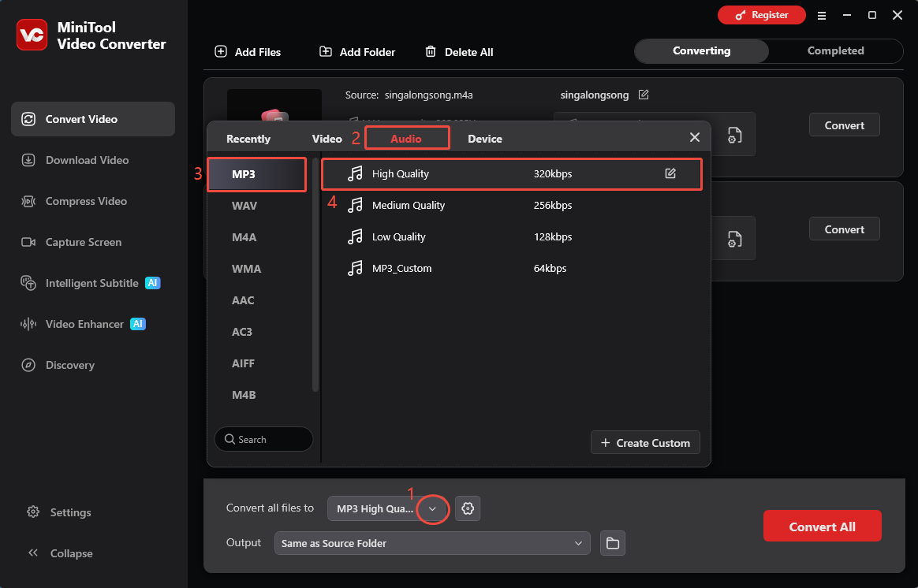This screenshot has height=588, width=918.
Task: Select Convert Video in the sidebar
Action: click(x=93, y=119)
